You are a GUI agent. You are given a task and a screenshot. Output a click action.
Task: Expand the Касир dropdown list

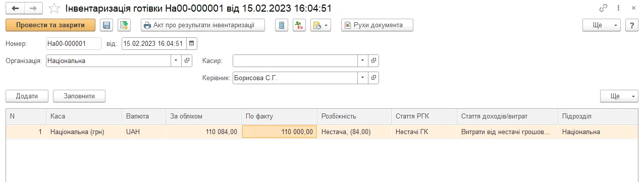363,61
